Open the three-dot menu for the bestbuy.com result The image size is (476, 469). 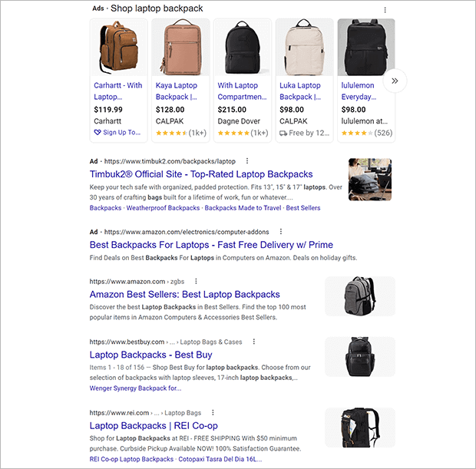coord(254,342)
